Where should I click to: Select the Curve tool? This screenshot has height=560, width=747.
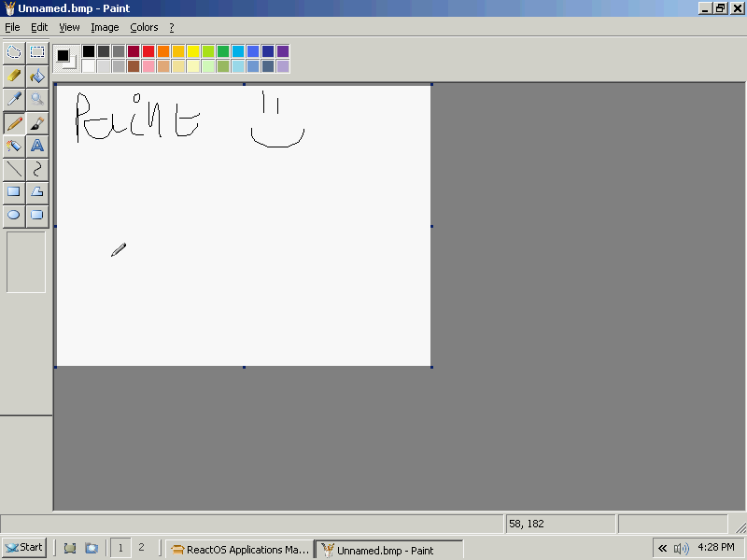point(37,169)
